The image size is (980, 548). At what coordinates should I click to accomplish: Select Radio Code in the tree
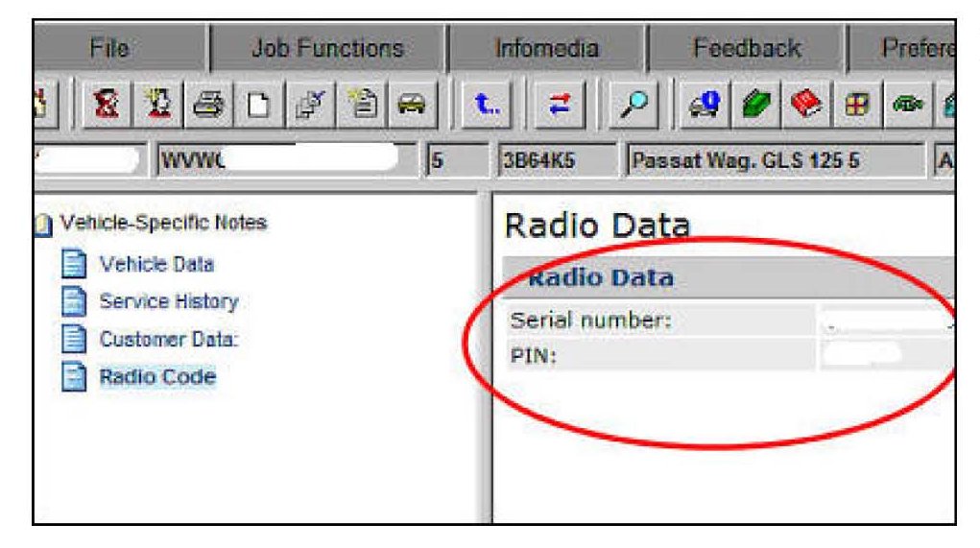[x=157, y=376]
